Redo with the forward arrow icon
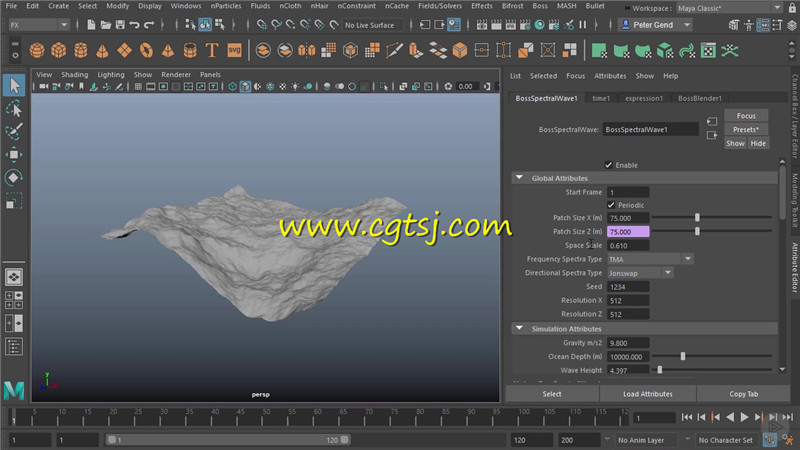 click(x=149, y=24)
